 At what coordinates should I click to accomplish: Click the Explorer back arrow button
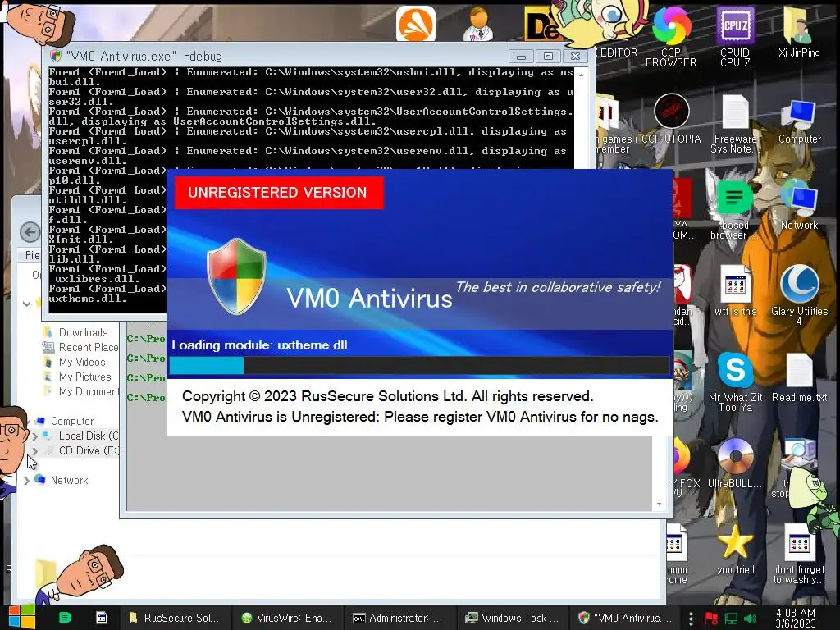pyautogui.click(x=30, y=232)
